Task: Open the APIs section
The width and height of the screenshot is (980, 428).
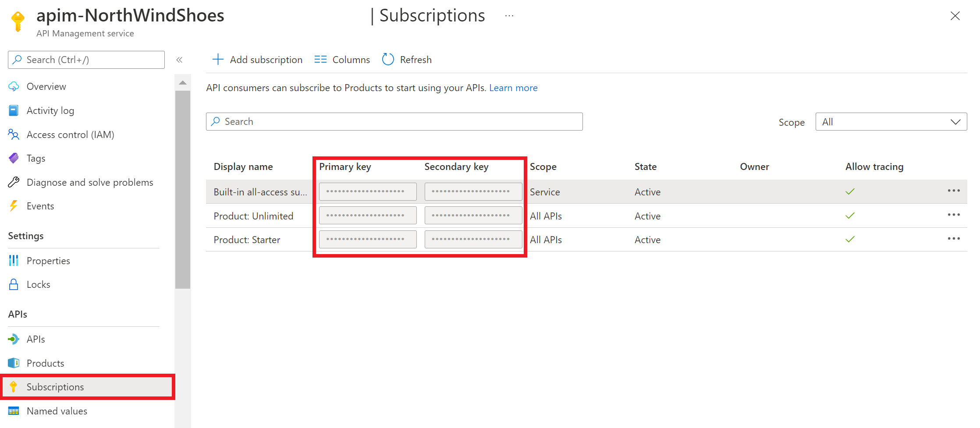Action: pos(36,339)
